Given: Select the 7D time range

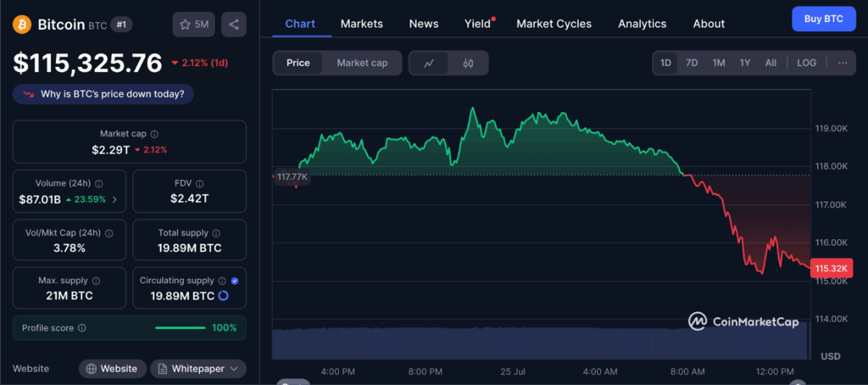Looking at the screenshot, I should 692,63.
